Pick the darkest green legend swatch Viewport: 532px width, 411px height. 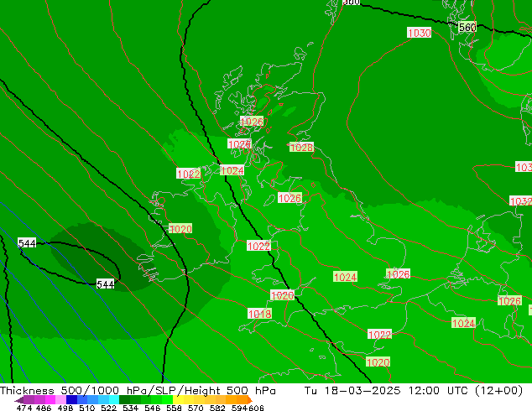124,399
